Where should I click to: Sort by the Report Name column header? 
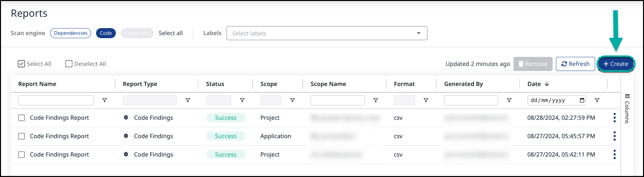[x=37, y=84]
